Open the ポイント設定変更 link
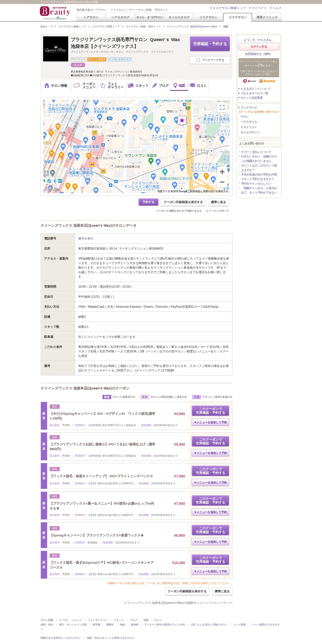The height and width of the screenshot is (644, 322). click(x=252, y=98)
